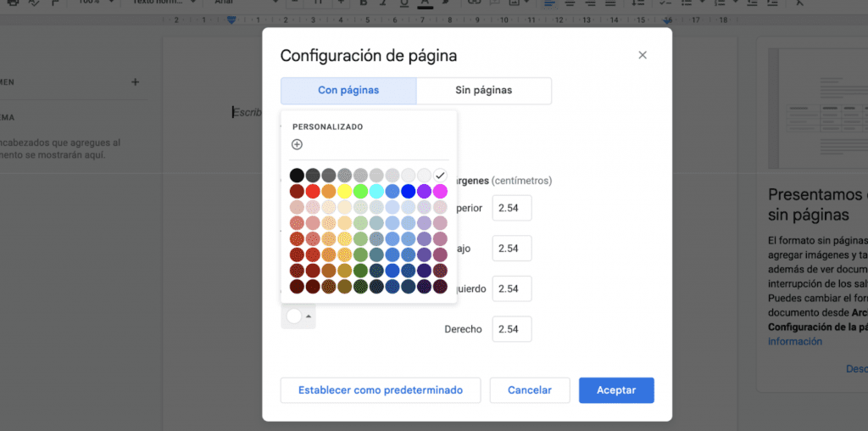
Task: Click the plus icon in the outline sidebar
Action: (135, 82)
